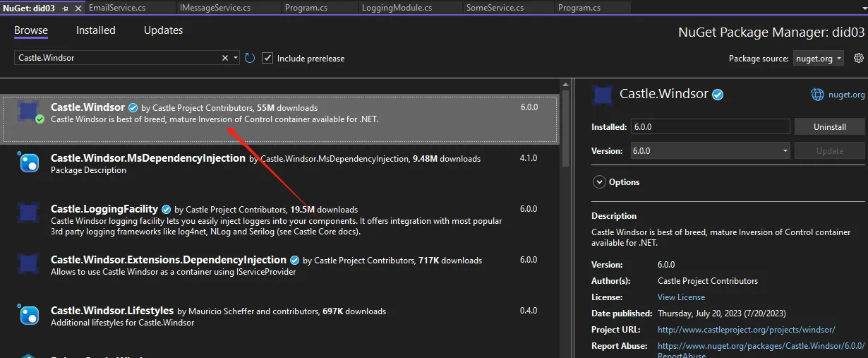Open NuGet package source settings gear
The width and height of the screenshot is (868, 358).
coord(859,58)
